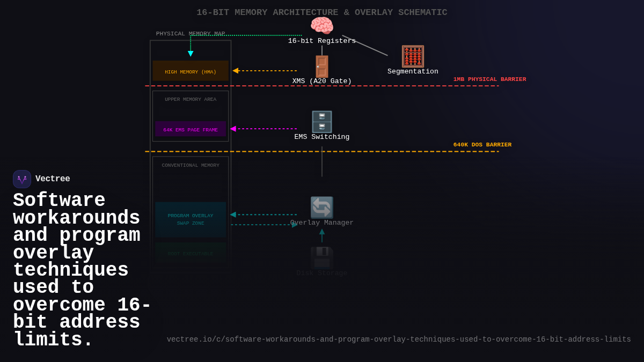Click the EMS Switching server icon
This screenshot has height=362, width=644.
321,122
